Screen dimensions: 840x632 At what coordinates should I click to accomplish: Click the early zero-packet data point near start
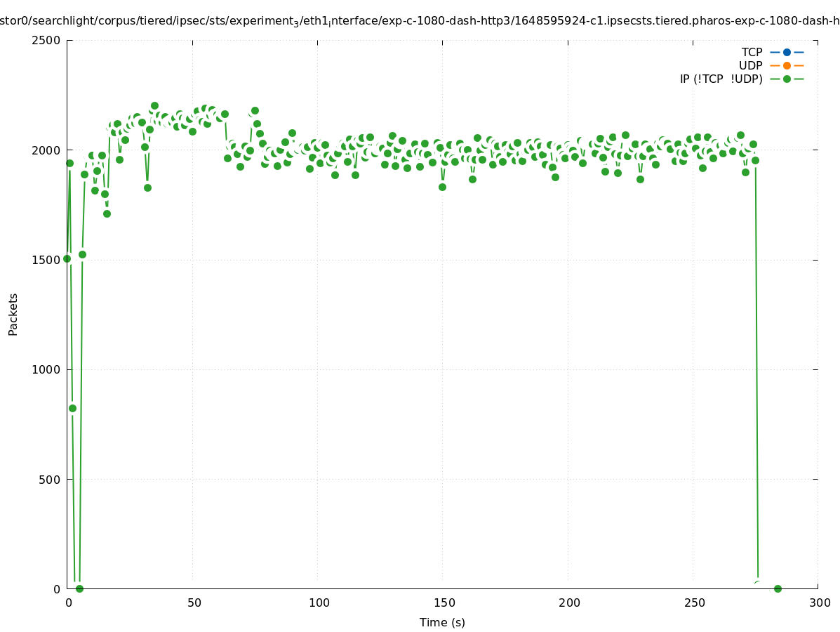tap(79, 588)
